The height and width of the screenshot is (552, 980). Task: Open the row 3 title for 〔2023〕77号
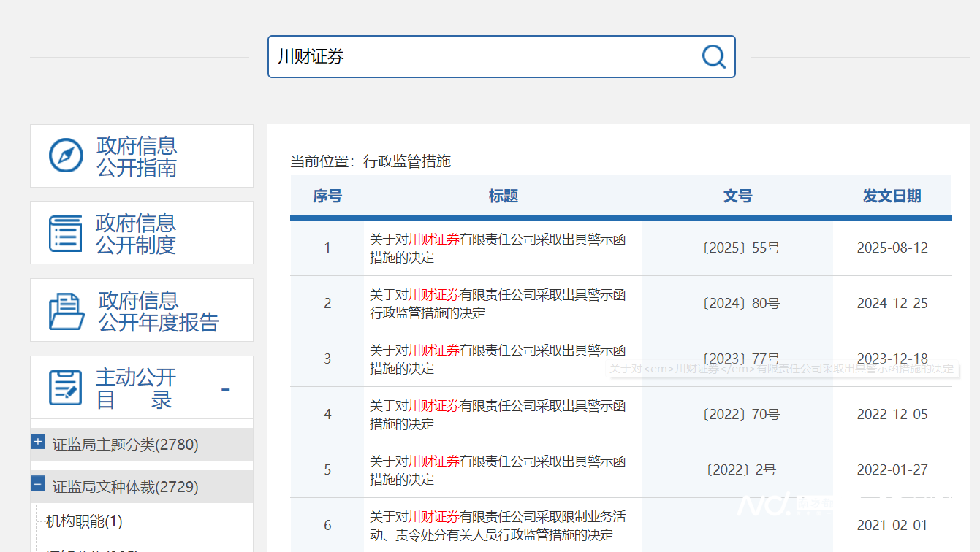click(x=498, y=359)
